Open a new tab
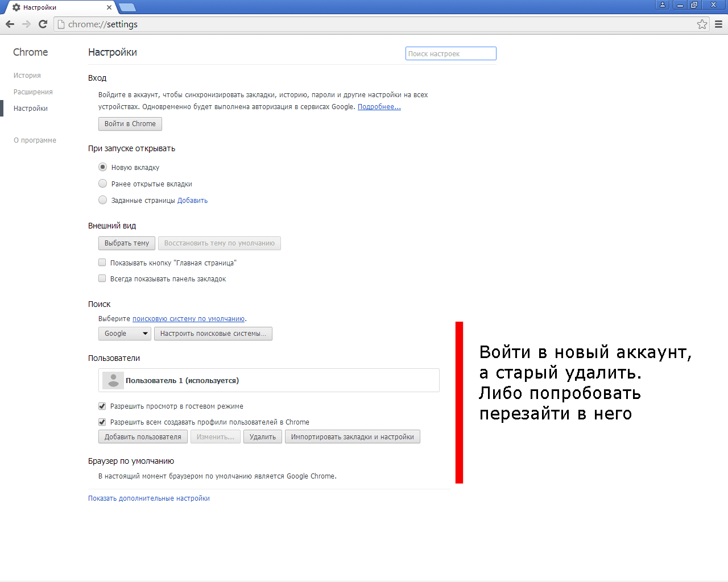728x582 pixels. tap(127, 7)
